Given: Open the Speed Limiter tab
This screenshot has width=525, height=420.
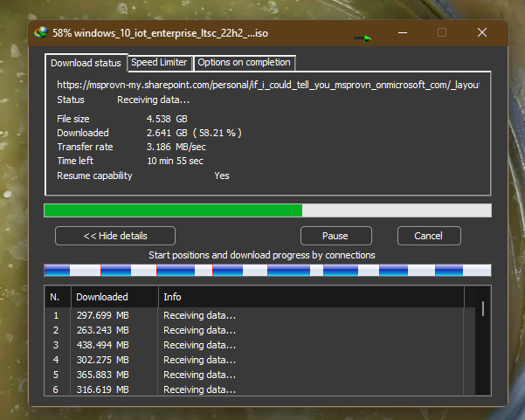Looking at the screenshot, I should pos(159,63).
